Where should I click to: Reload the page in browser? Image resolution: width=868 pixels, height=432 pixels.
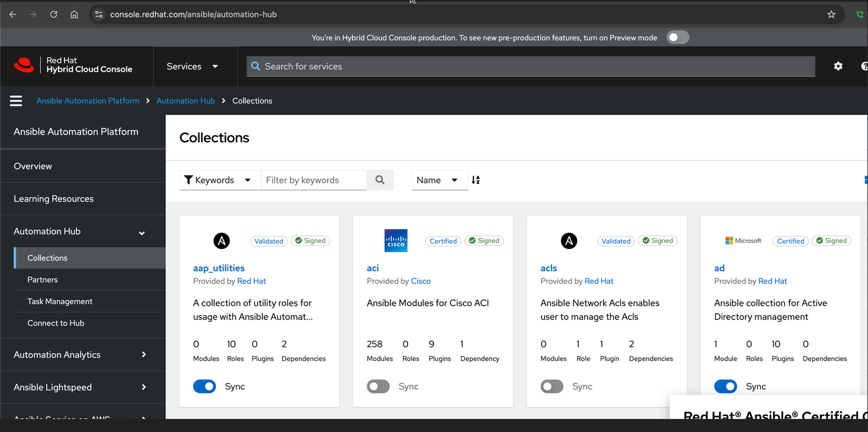(x=53, y=14)
